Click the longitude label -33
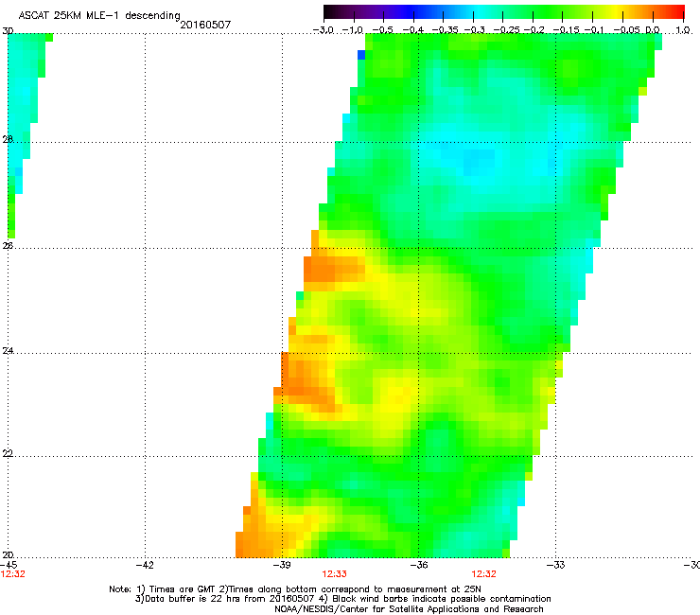 pyautogui.click(x=556, y=565)
